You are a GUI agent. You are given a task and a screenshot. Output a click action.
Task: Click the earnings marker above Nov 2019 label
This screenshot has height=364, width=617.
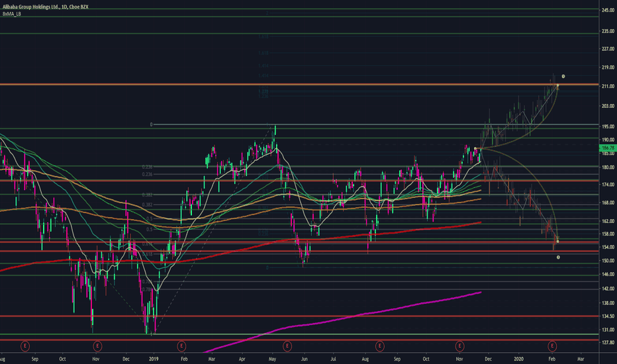(x=459, y=346)
